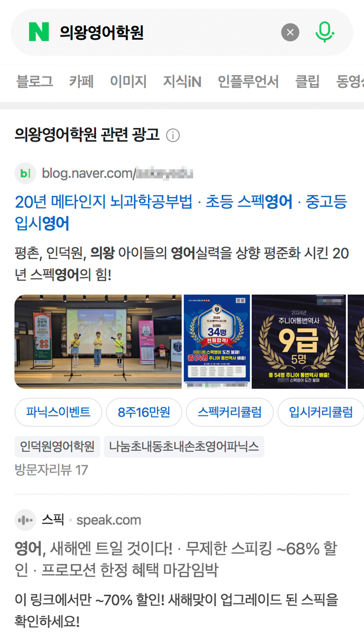Open the 이미지 tab
This screenshot has width=364, height=638.
point(128,81)
